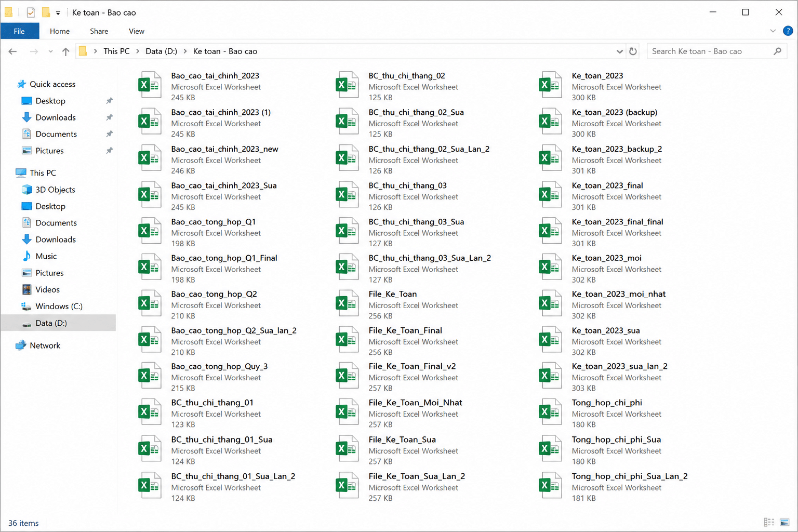This screenshot has height=532, width=798.
Task: Go up one folder level
Action: pos(65,51)
